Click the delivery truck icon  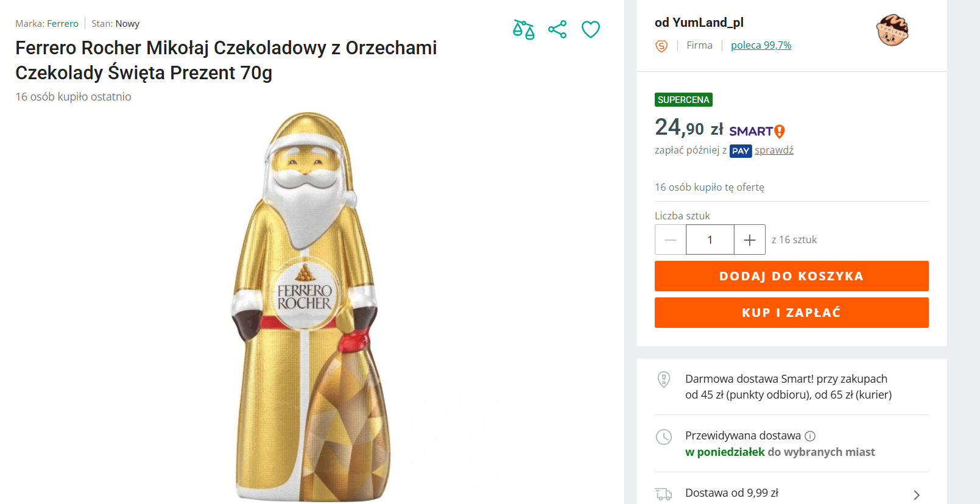pyautogui.click(x=663, y=494)
